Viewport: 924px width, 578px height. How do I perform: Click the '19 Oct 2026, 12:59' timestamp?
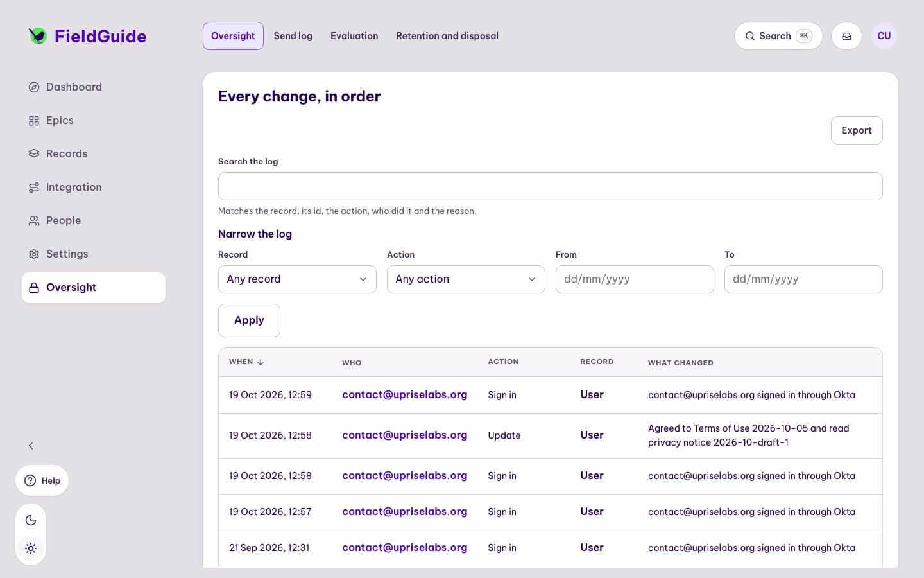270,395
